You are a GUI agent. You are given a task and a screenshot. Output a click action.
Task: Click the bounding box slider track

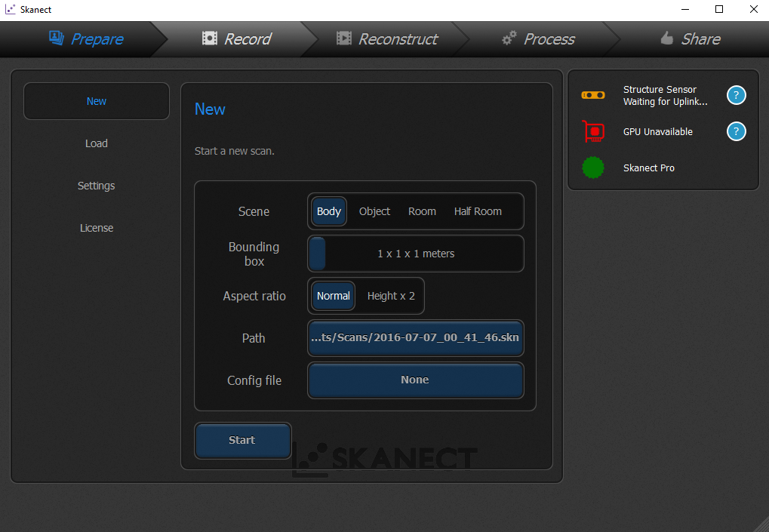click(415, 254)
